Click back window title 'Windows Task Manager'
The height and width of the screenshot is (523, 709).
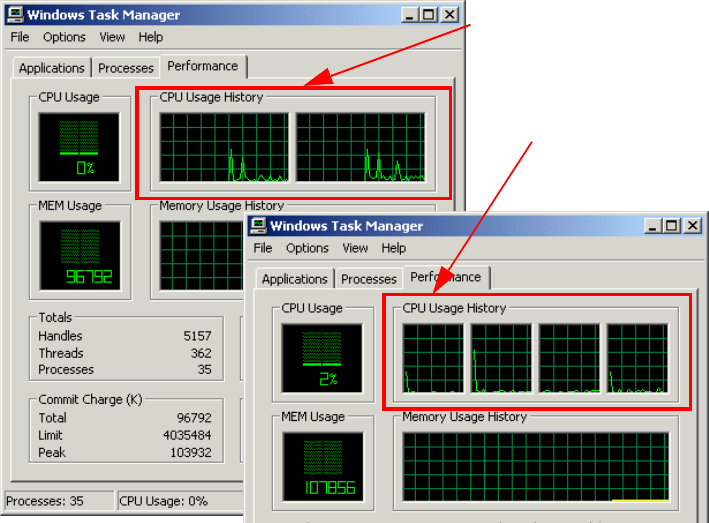tap(104, 15)
